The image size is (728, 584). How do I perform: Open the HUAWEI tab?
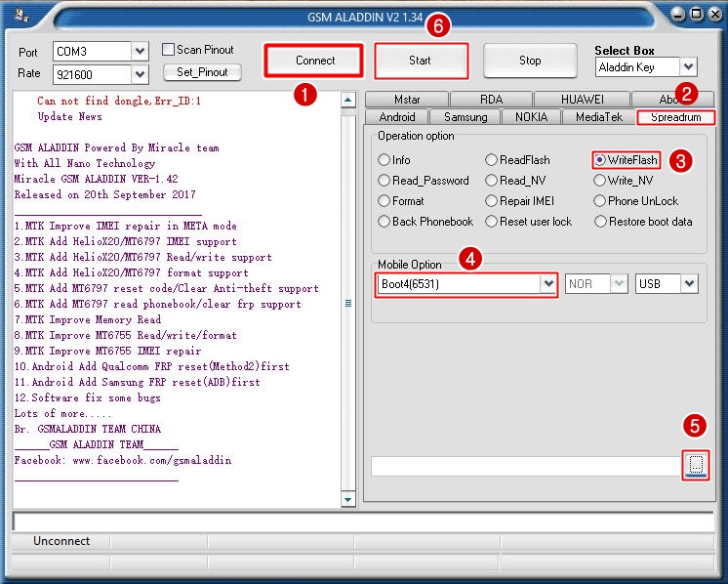tap(583, 100)
